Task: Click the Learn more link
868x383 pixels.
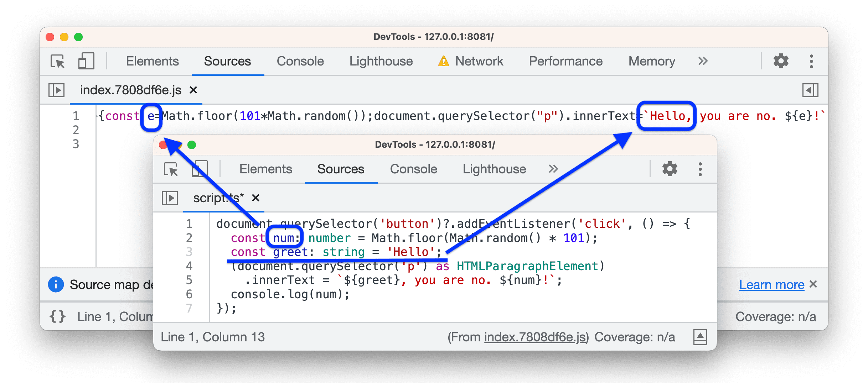Action: pos(771,284)
